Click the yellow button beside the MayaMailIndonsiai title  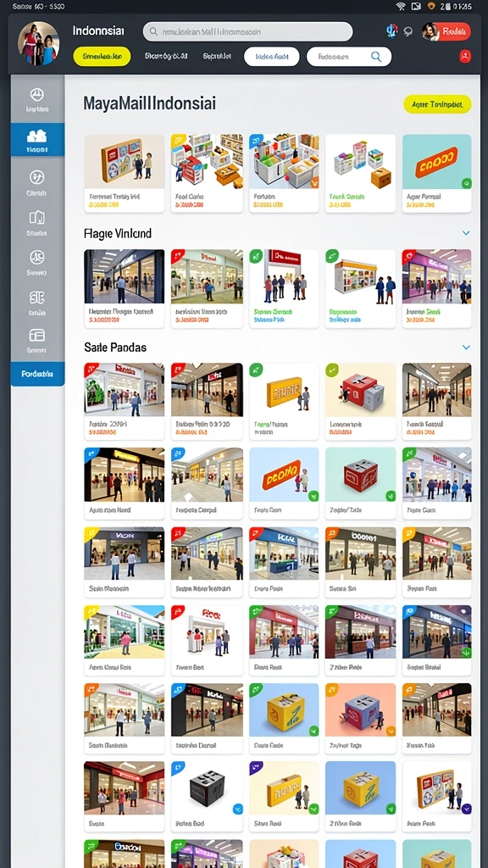pos(437,104)
